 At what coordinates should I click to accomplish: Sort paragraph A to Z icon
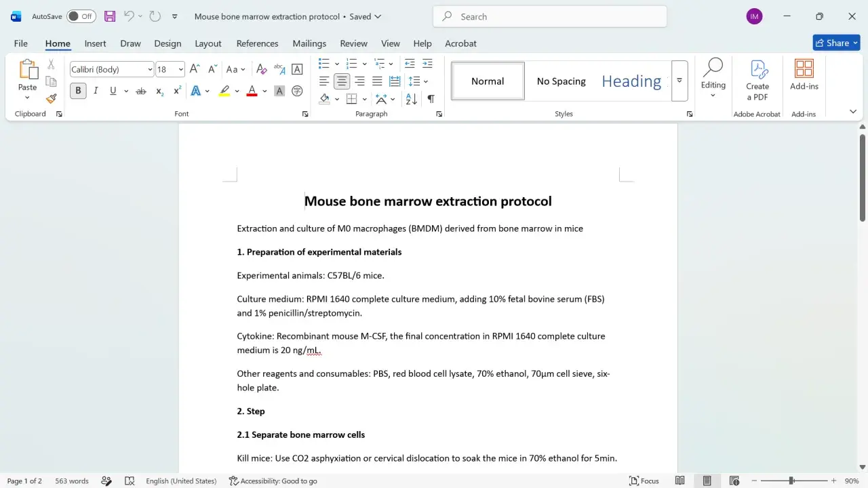point(412,99)
